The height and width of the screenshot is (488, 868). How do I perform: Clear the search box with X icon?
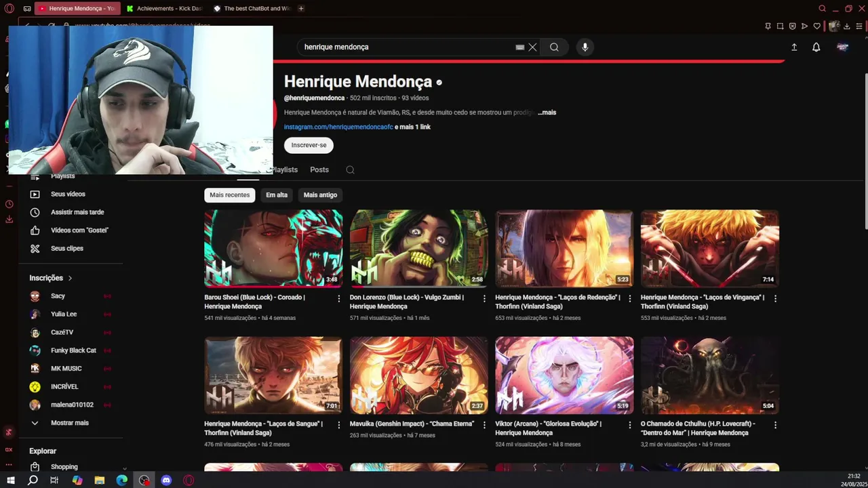532,47
